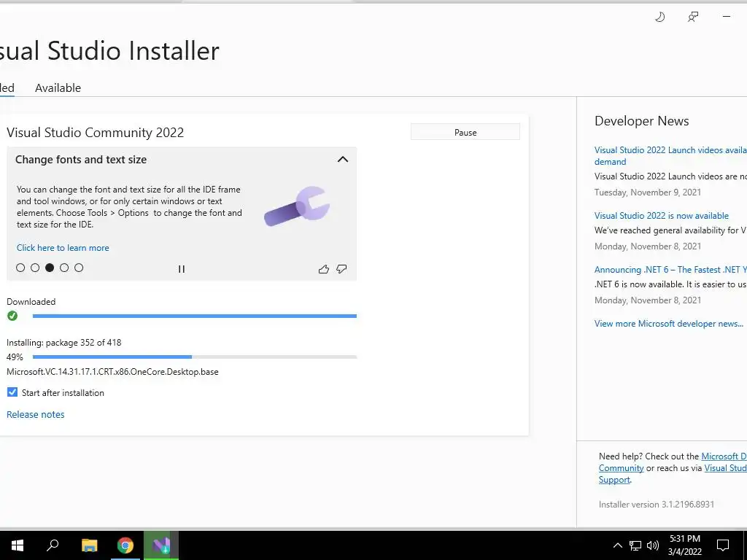747x560 pixels.
Task: Click the green downloaded checkmark icon
Action: tap(12, 316)
